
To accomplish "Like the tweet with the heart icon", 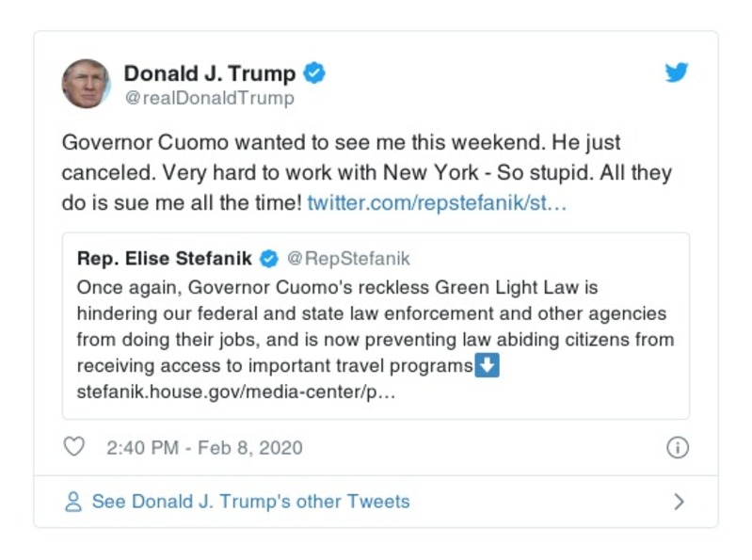I will click(73, 447).
